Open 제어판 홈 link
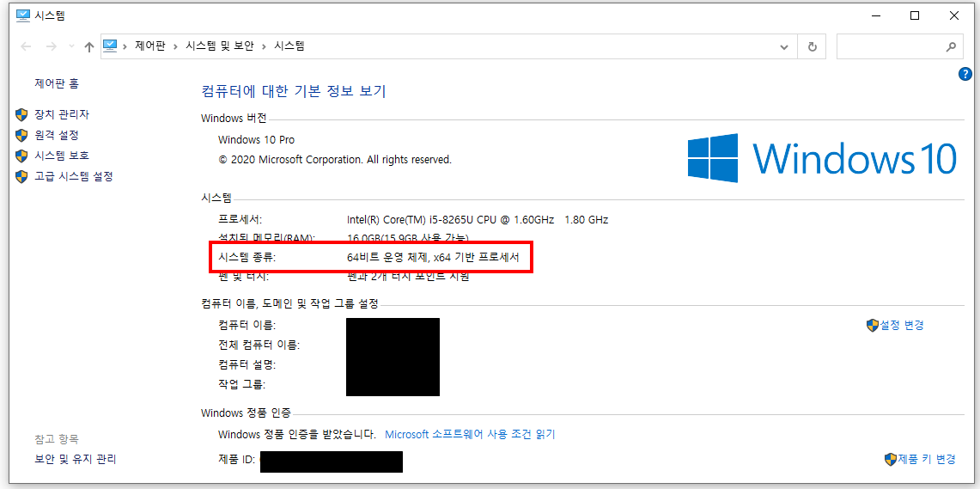Image resolution: width=980 pixels, height=489 pixels. [57, 83]
